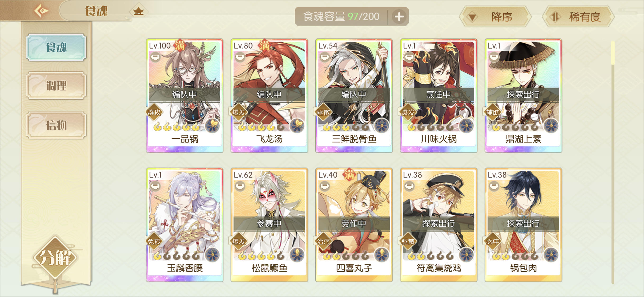The image size is (644, 297).
Task: Open the home pavilion icon
Action: (x=138, y=11)
